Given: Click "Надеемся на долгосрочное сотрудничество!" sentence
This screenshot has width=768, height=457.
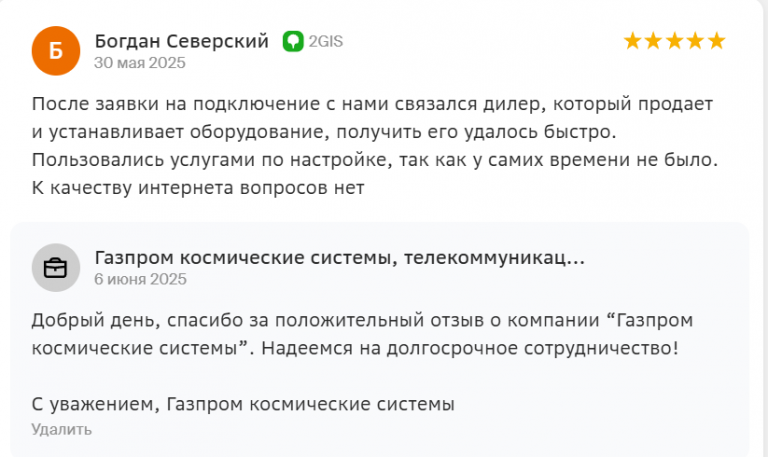Looking at the screenshot, I should (470, 348).
